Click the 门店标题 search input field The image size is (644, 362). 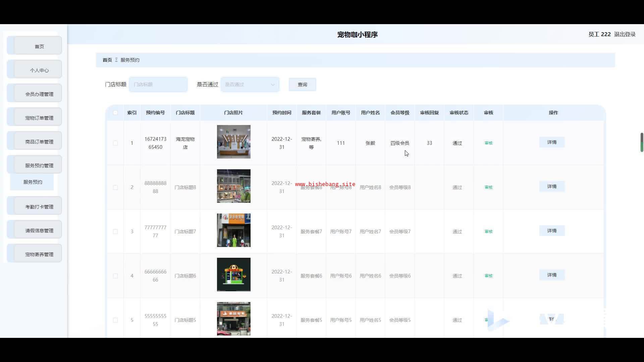coord(158,84)
